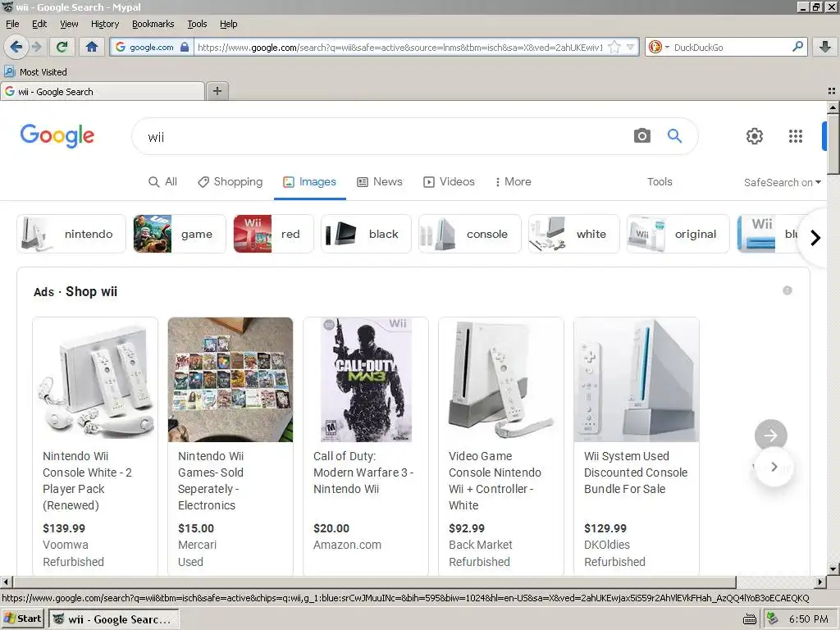Open the Bookmarks menu
Viewport: 840px width, 630px height.
(x=153, y=24)
